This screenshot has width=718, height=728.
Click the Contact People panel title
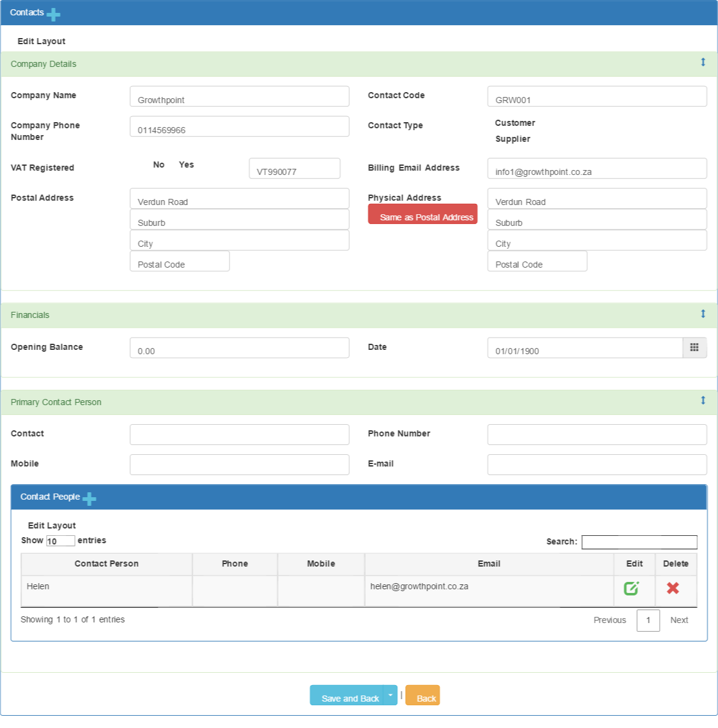click(50, 497)
